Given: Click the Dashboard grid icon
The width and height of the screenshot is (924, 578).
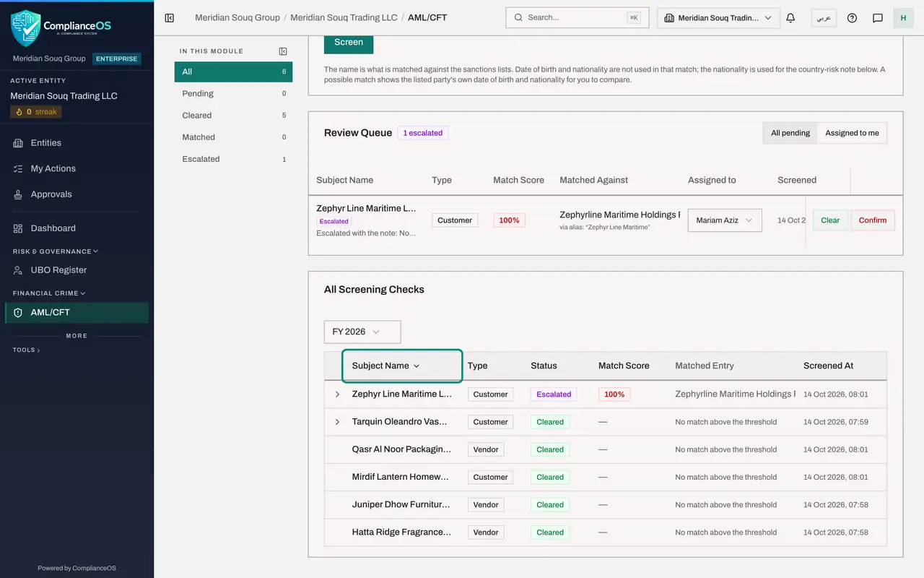Looking at the screenshot, I should pos(18,228).
